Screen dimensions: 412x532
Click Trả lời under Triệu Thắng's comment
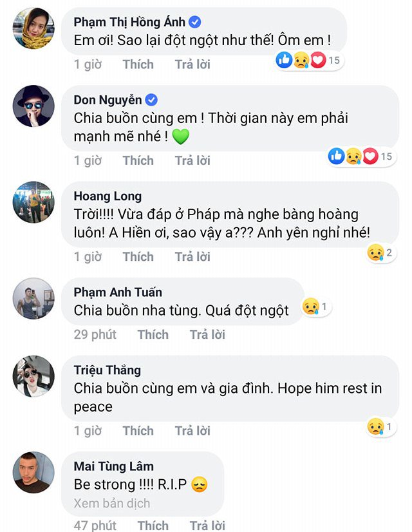pos(192,431)
